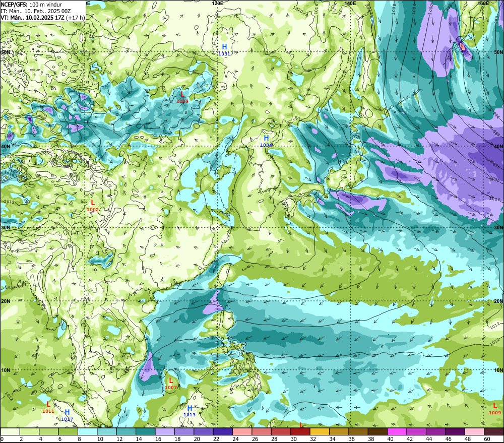The image size is (504, 443).
Task: Click the 120E longitude label
Action: [218, 3]
